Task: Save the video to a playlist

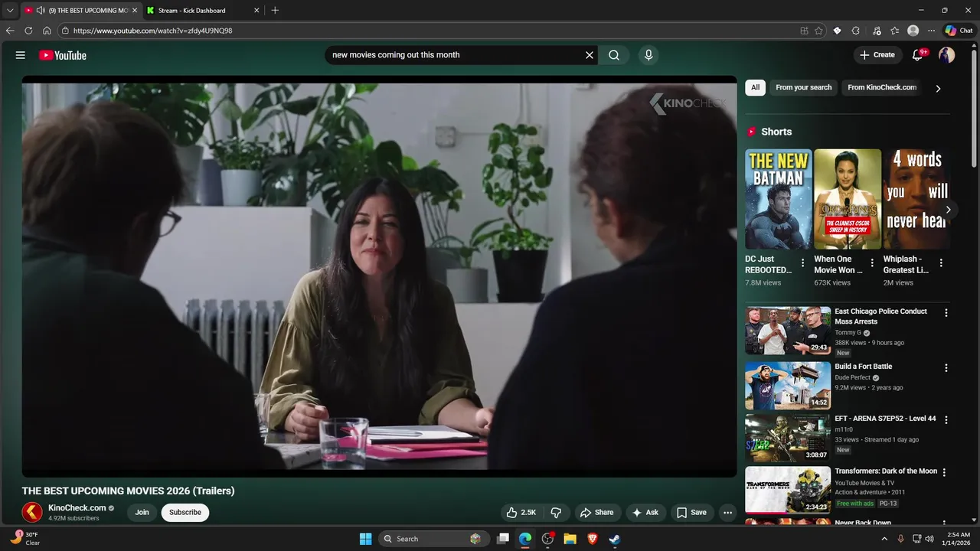Action: 691,513
